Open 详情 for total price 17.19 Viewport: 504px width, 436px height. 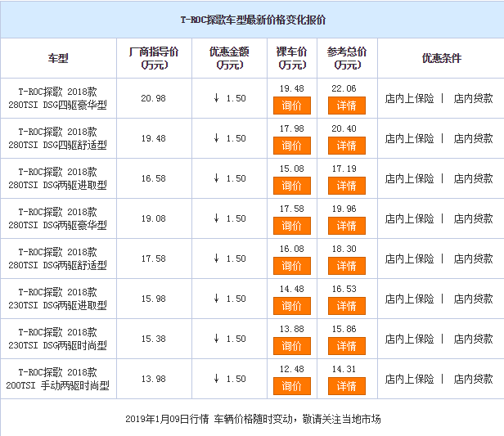pos(347,186)
